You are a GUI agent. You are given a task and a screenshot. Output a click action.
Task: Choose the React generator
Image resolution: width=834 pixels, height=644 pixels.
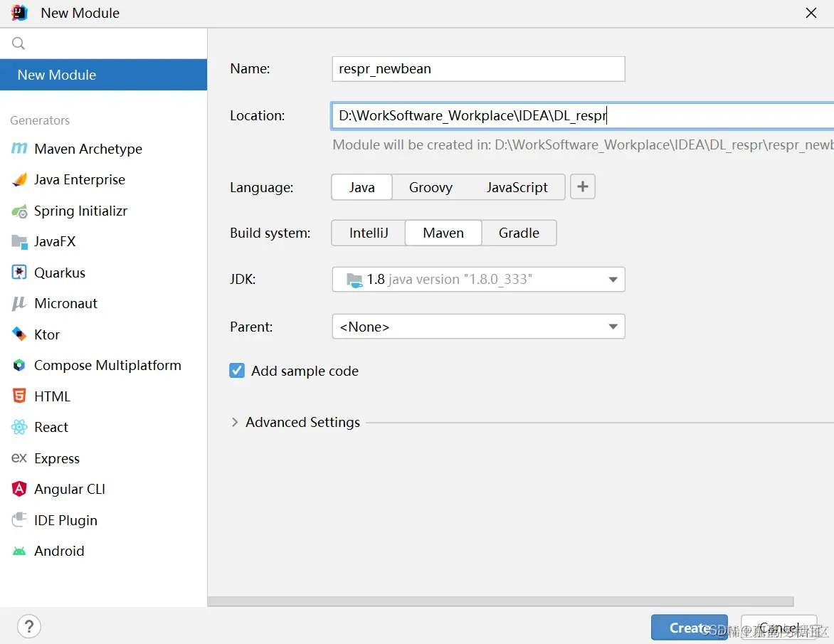coord(51,427)
